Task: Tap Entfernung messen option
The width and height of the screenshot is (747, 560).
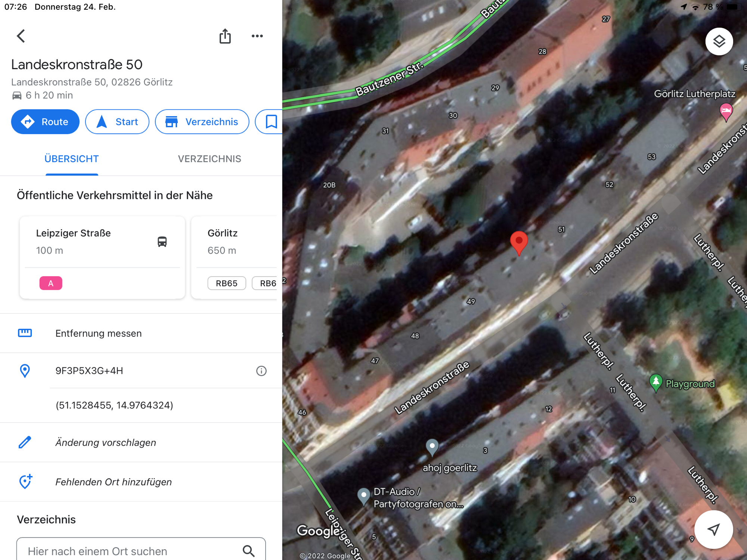Action: [x=99, y=333]
